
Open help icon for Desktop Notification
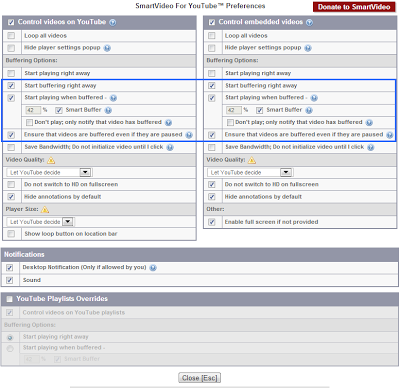(x=153, y=268)
